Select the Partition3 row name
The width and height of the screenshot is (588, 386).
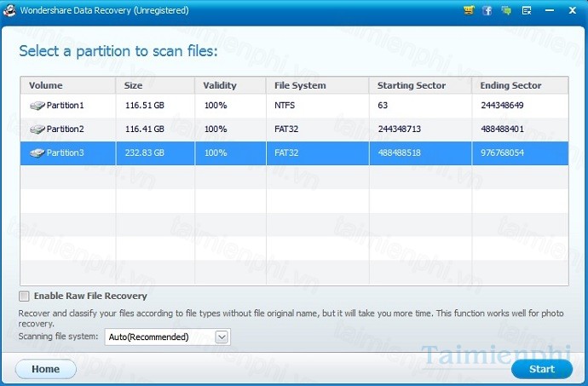click(66, 153)
